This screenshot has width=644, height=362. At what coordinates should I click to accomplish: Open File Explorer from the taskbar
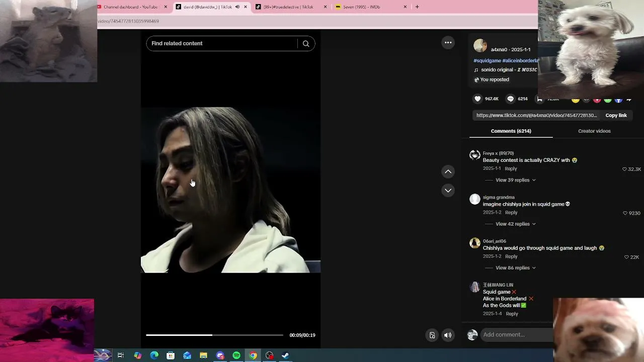(x=203, y=355)
